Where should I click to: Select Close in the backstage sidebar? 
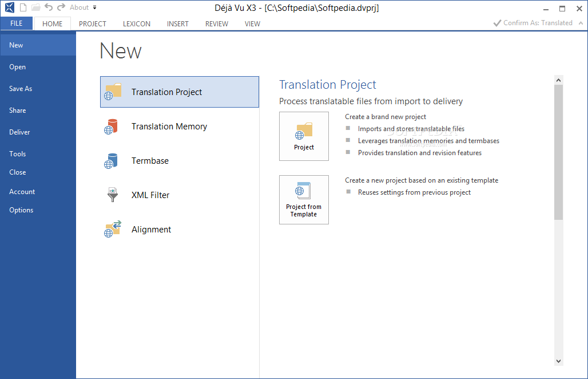(x=38, y=172)
